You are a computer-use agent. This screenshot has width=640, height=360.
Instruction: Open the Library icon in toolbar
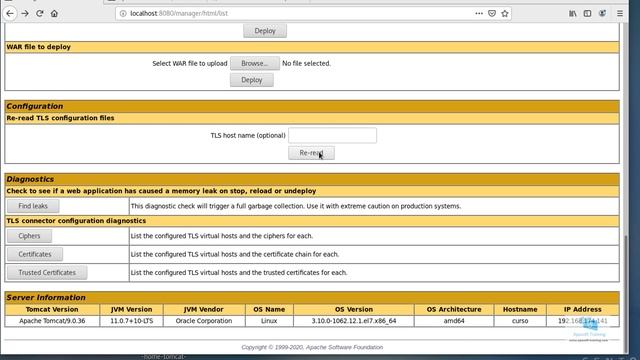[573, 13]
